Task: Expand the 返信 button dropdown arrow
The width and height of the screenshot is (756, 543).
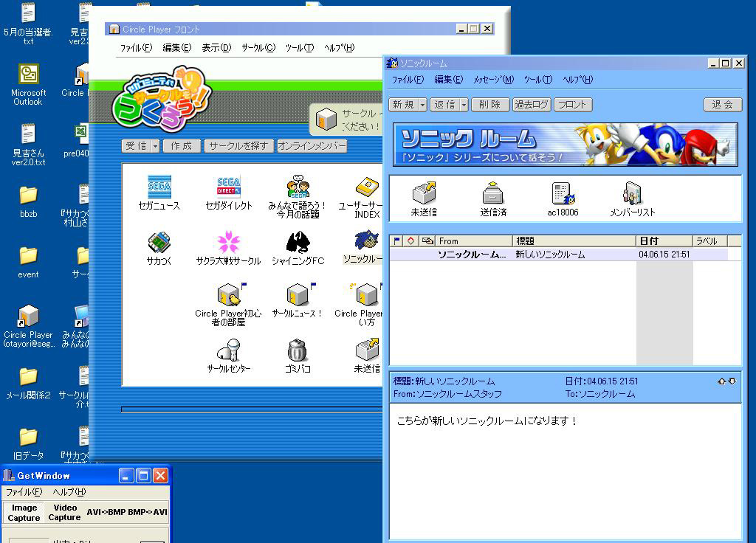Action: pos(464,105)
